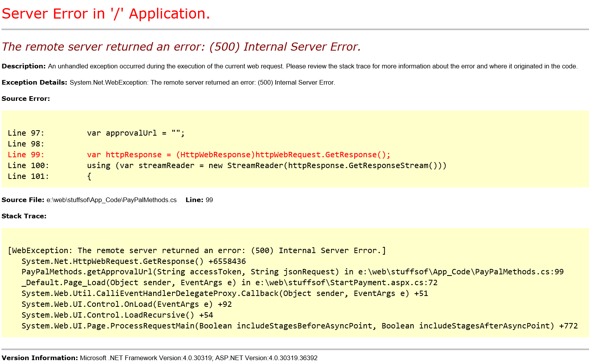The image size is (589, 364).
Task: Click 'Microsoft .NET Framework Version:4.0.30319' text
Action: (146, 358)
